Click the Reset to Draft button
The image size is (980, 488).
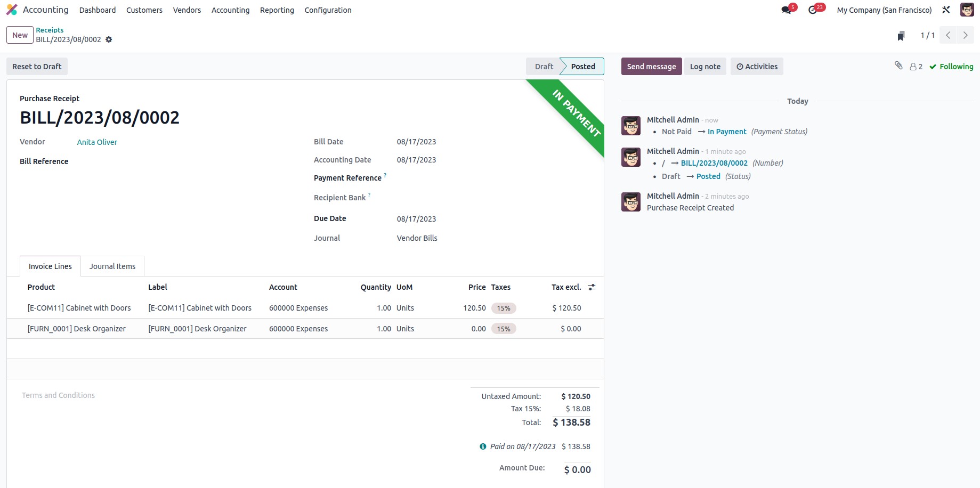[37, 67]
